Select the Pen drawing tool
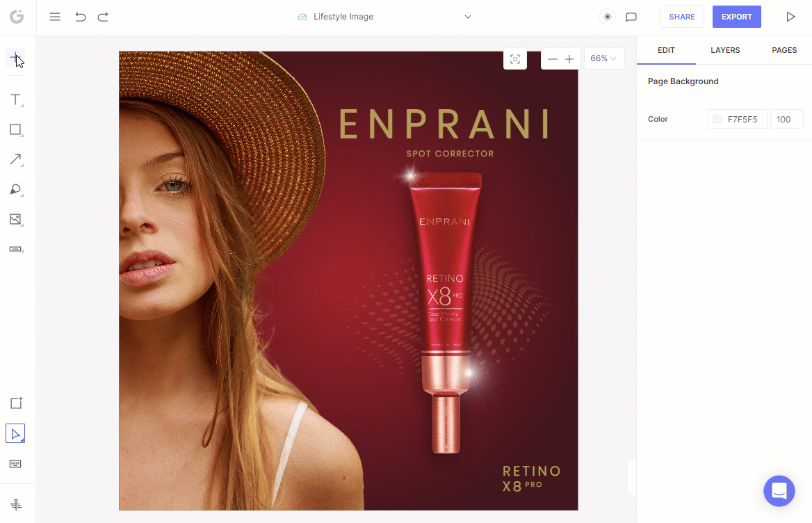 pos(16,190)
